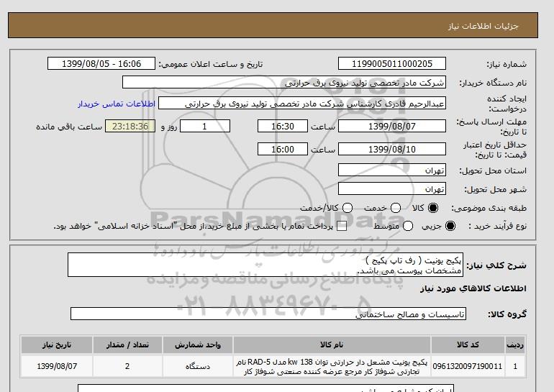The height and width of the screenshot is (392, 554).
Task: Click the item name cell starting پکیج یونیت مشعل دار
Action: pyautogui.click(x=332, y=366)
